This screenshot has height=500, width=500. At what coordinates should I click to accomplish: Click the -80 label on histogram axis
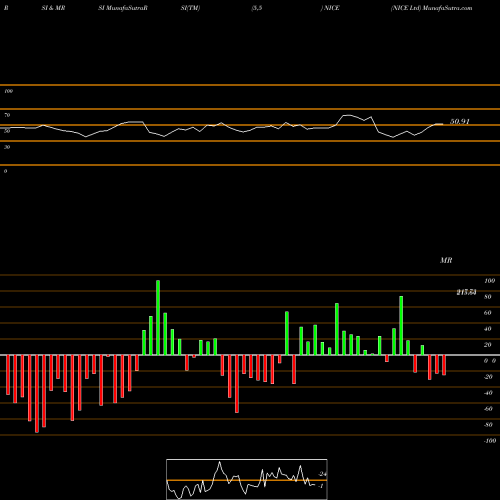pos(488,425)
